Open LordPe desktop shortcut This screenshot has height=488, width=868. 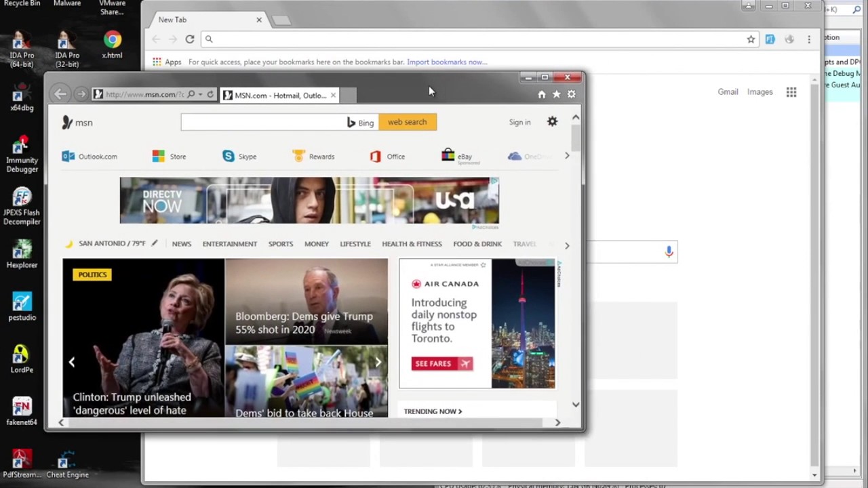[x=22, y=359]
